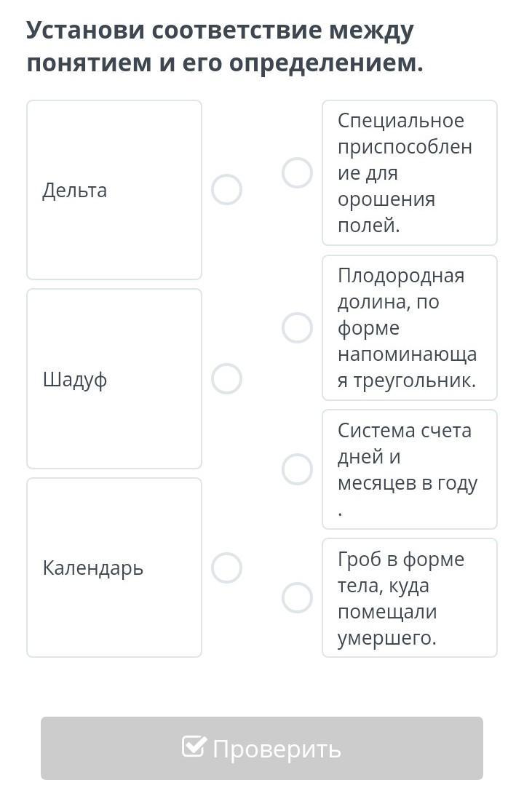Select radio circle for fertile valley definition

click(x=297, y=328)
